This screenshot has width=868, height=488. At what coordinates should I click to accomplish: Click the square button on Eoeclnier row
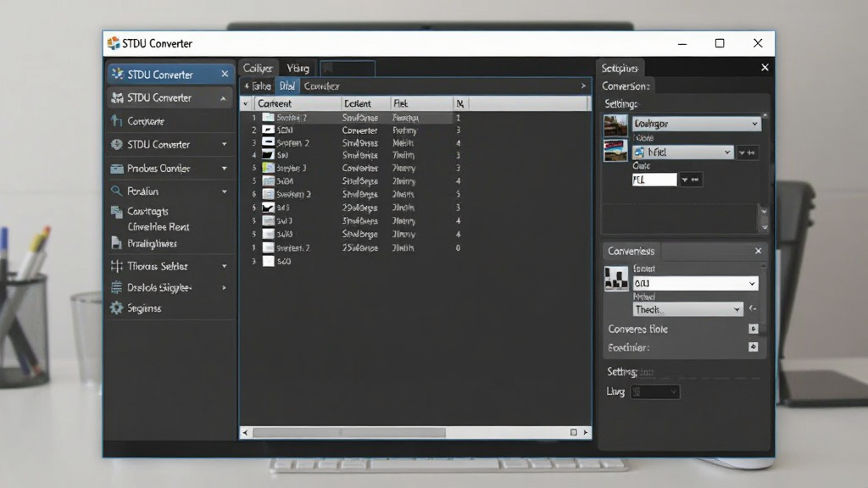(x=754, y=347)
